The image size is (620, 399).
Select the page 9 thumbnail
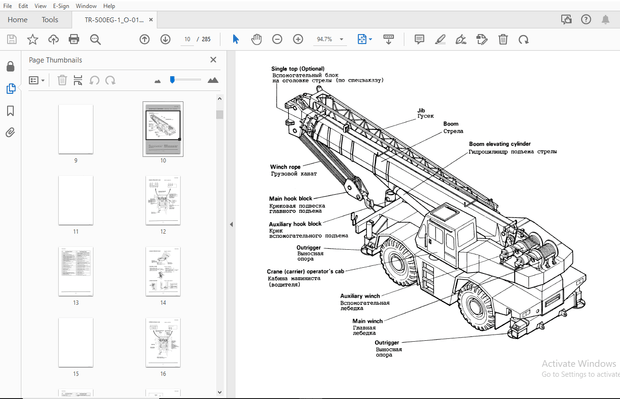tap(76, 129)
